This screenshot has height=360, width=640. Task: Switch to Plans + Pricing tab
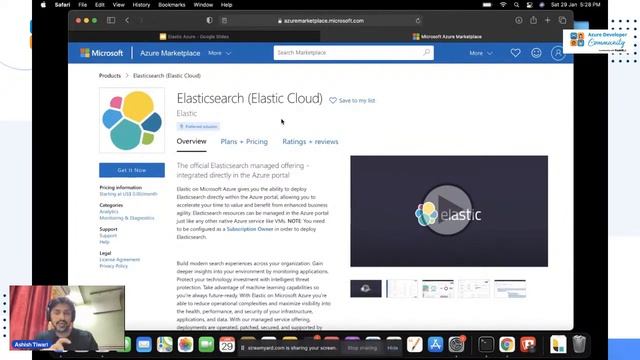[244, 142]
